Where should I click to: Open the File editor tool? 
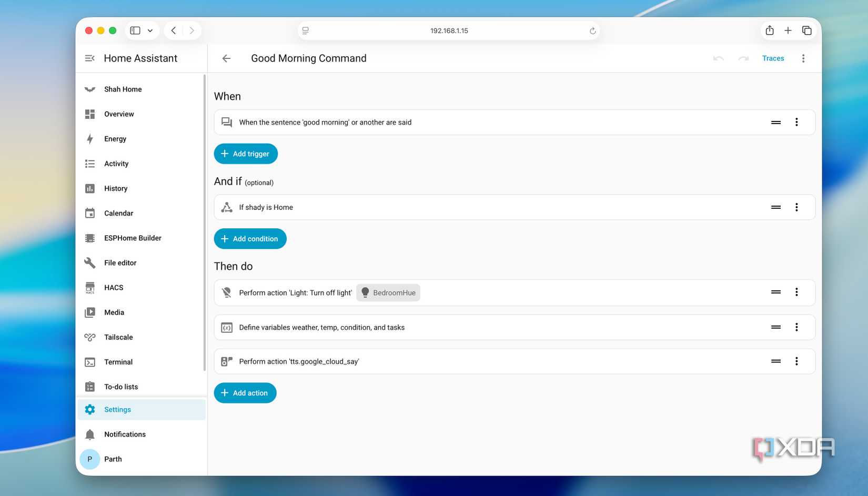pyautogui.click(x=120, y=262)
